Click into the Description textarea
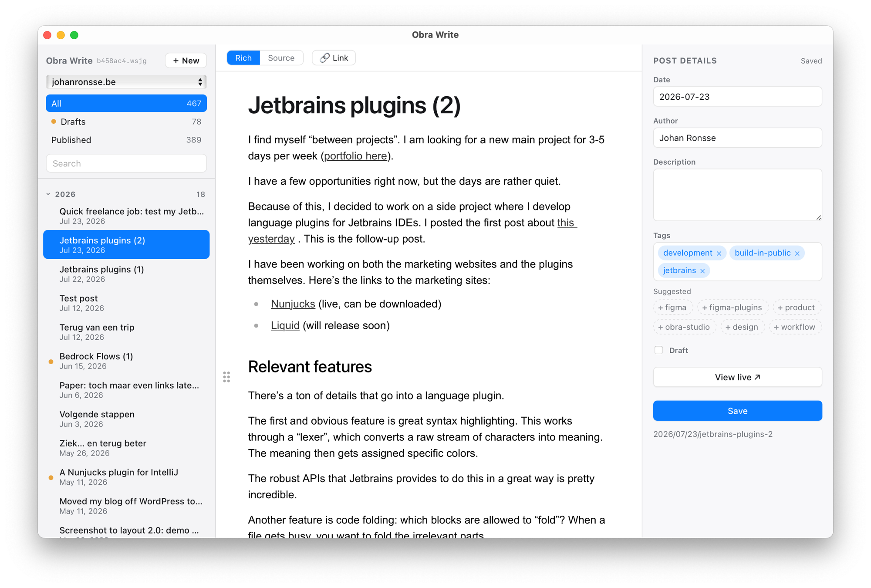This screenshot has width=871, height=588. pyautogui.click(x=737, y=195)
